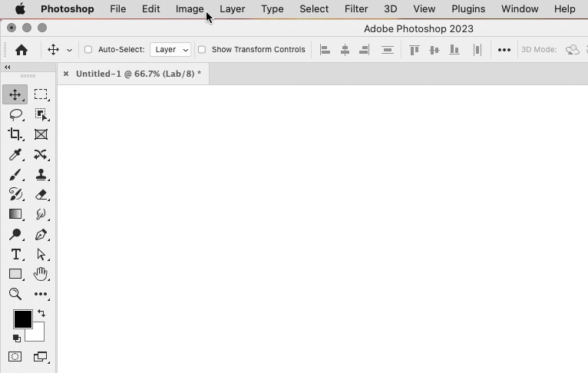Open the 3D menu
This screenshot has width=588, height=373.
(391, 8)
